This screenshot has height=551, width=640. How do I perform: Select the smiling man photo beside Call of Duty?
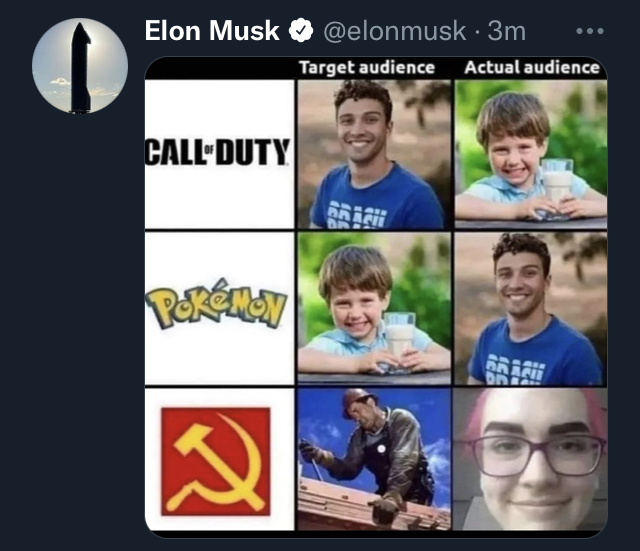tap(371, 154)
